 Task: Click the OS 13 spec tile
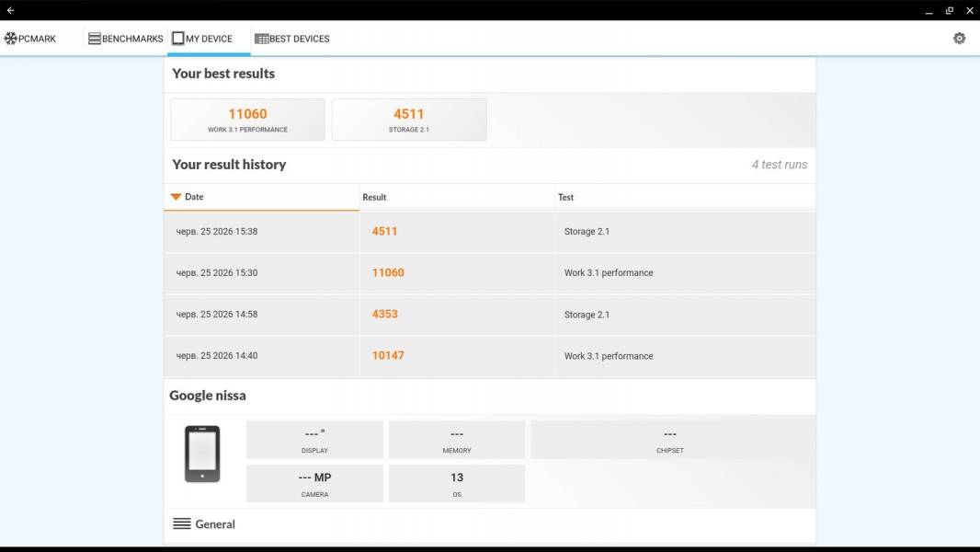[457, 483]
